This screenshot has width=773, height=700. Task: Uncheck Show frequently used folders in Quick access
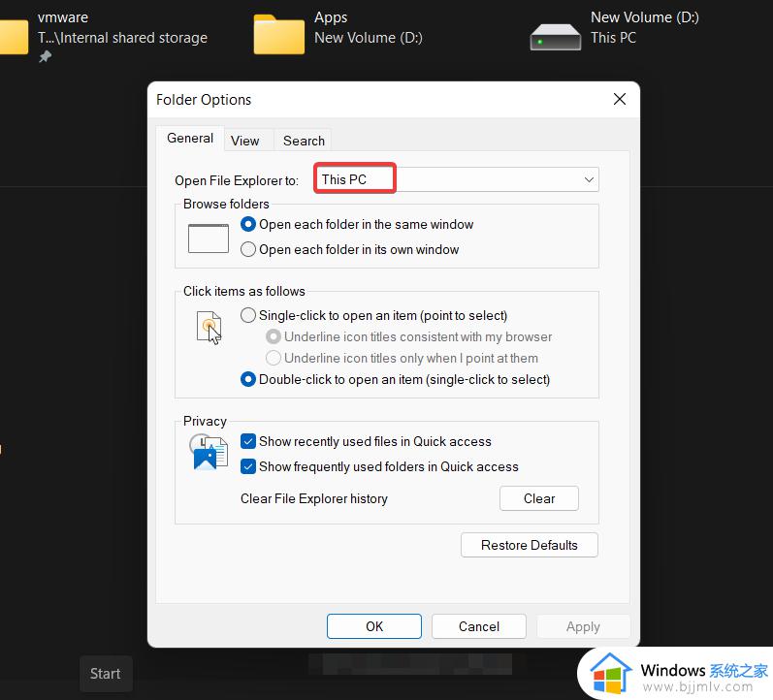pos(248,466)
